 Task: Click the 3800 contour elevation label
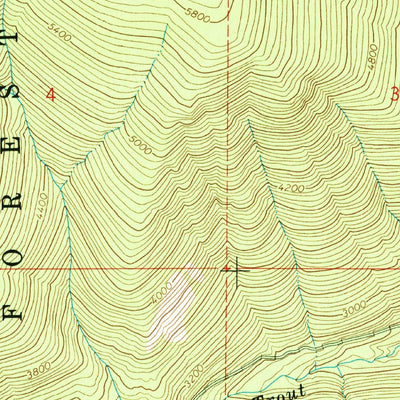39,371
